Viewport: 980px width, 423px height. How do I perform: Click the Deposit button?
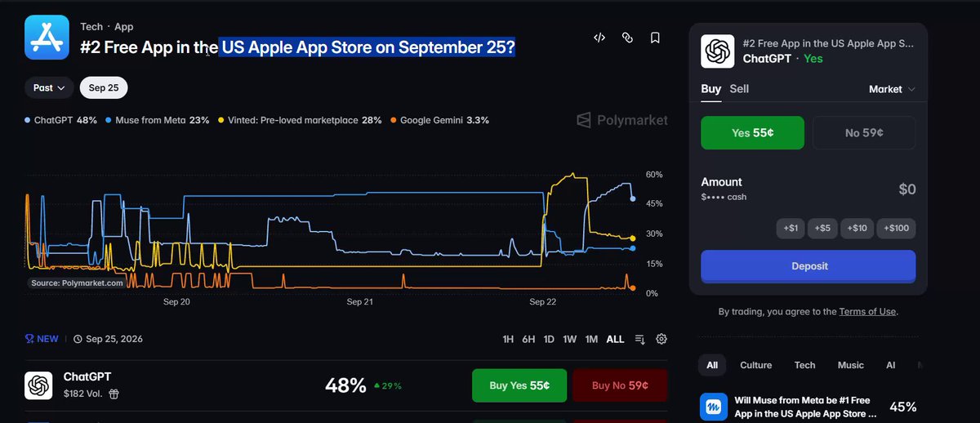pos(808,266)
